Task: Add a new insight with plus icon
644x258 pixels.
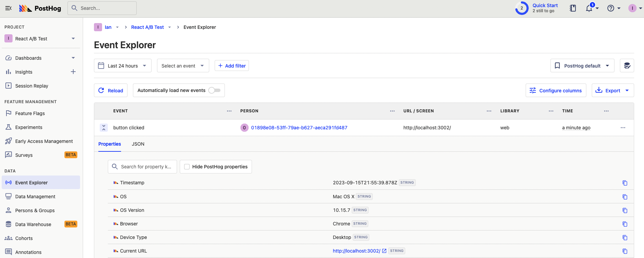Action: pyautogui.click(x=73, y=72)
